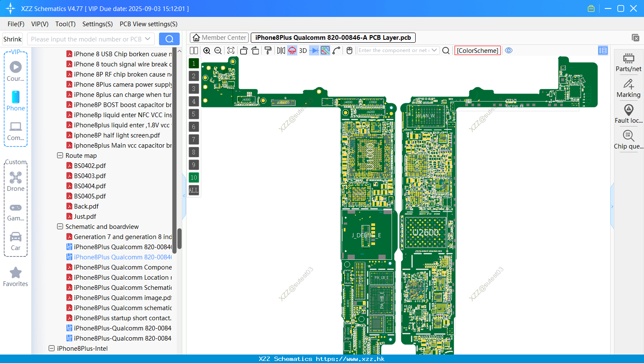This screenshot has width=644, height=363.
Task: Zoom out of the PCB view
Action: point(218,51)
